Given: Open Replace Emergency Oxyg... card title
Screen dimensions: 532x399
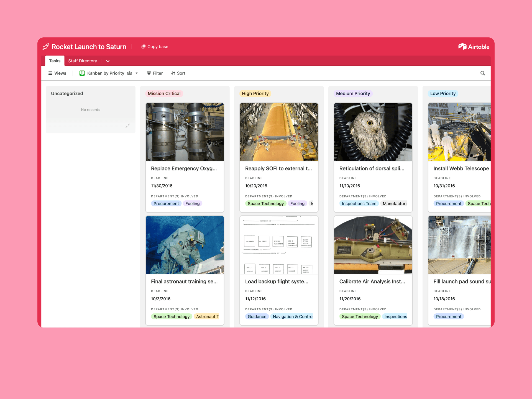Looking at the screenshot, I should pos(184,168).
